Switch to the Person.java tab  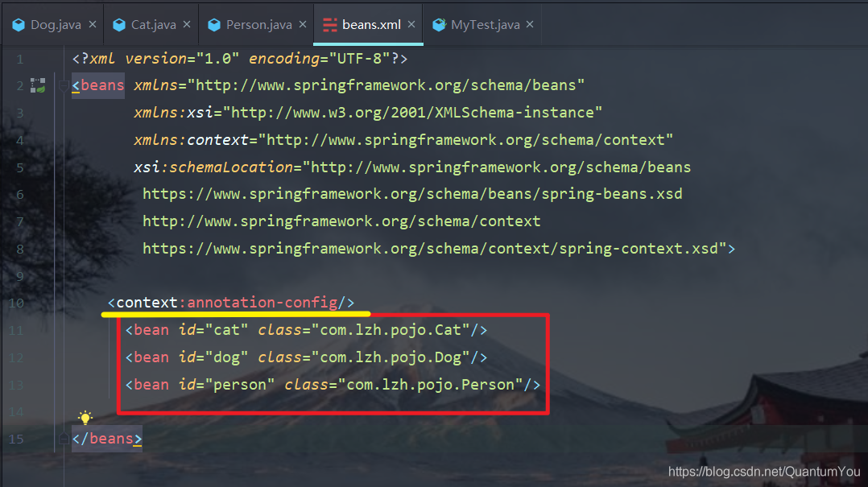point(256,25)
